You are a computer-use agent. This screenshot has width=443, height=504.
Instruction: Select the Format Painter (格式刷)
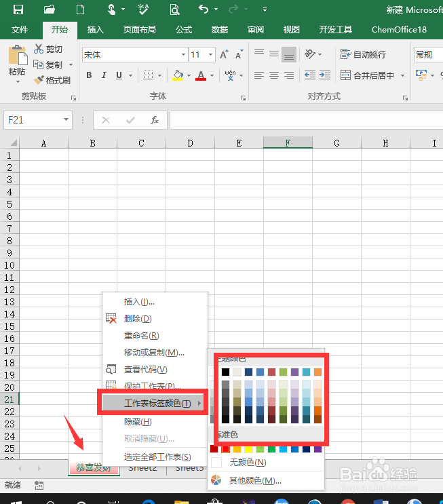point(52,80)
